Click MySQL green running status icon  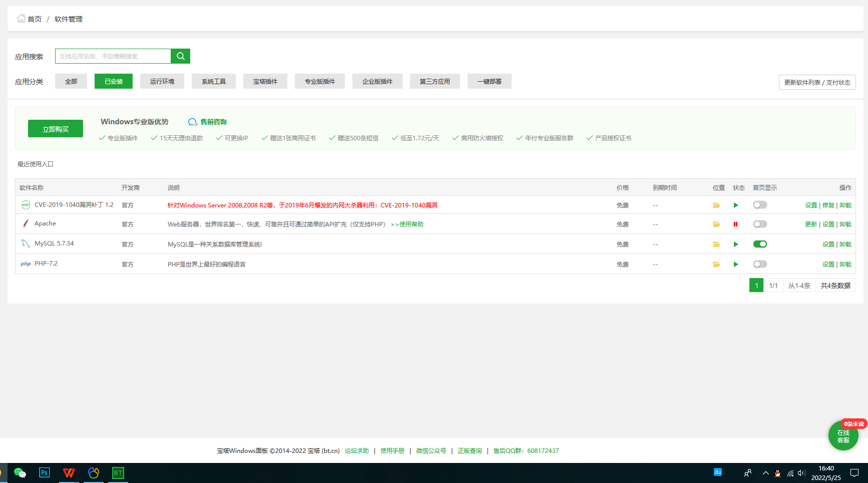click(736, 244)
